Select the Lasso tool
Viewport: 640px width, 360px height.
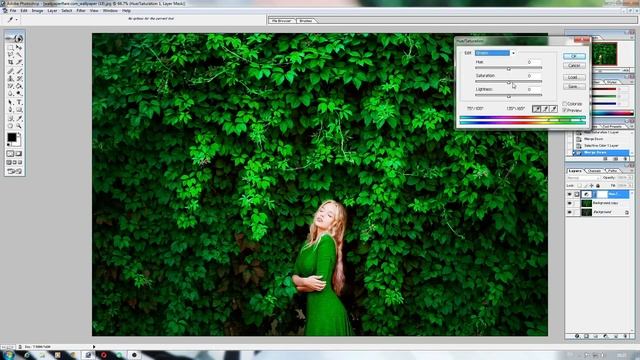point(11,54)
